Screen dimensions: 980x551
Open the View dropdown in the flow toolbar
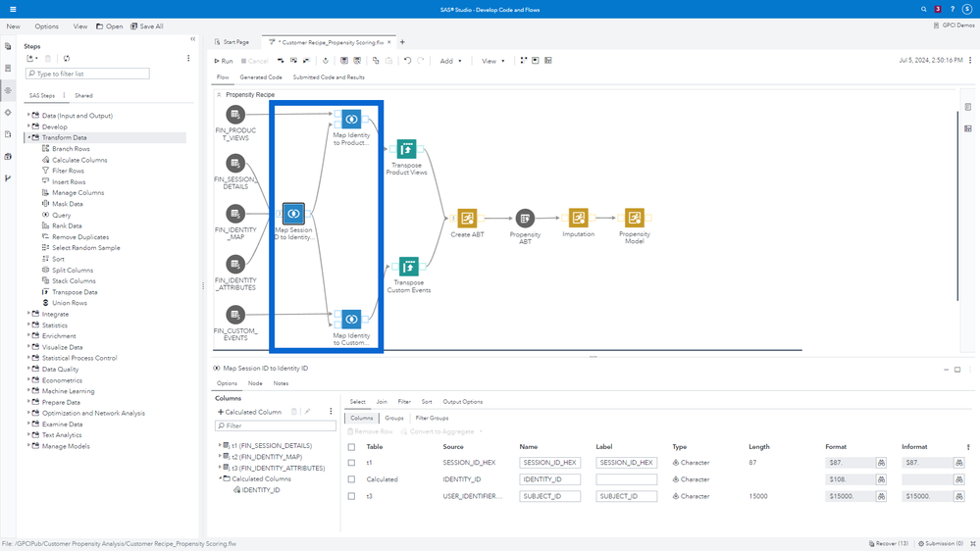coord(492,61)
